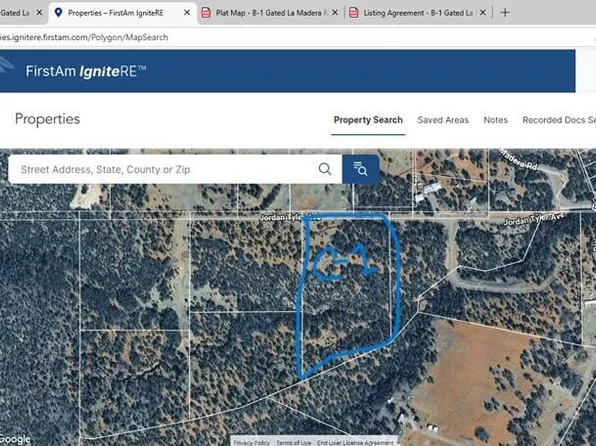Click the FirstAm IgniteRE logo
The width and height of the screenshot is (596, 446).
point(86,71)
